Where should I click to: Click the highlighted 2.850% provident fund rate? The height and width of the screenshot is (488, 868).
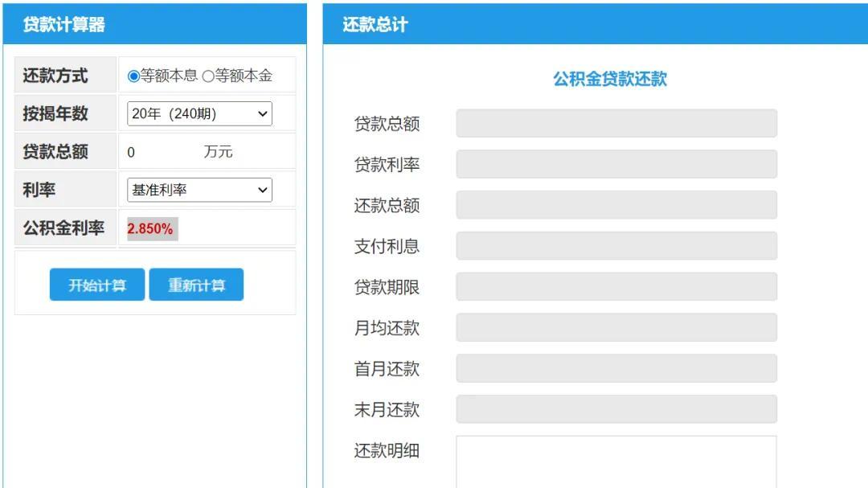[x=152, y=228]
